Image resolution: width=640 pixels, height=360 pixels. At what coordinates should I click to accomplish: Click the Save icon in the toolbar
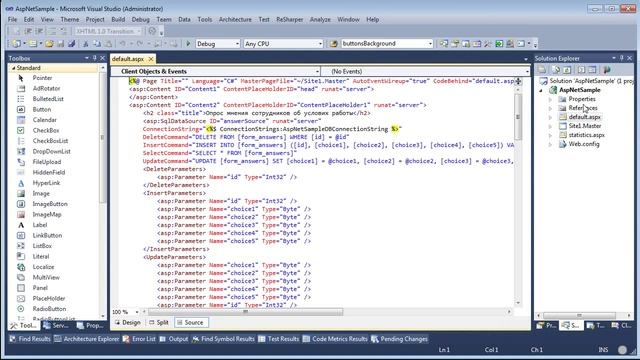click(60, 43)
